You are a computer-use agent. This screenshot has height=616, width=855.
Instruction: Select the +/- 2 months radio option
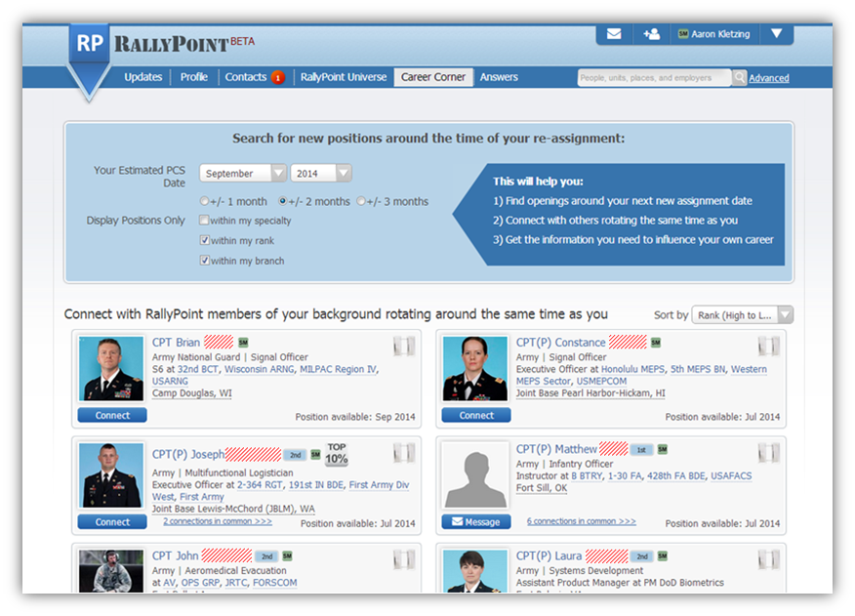282,201
